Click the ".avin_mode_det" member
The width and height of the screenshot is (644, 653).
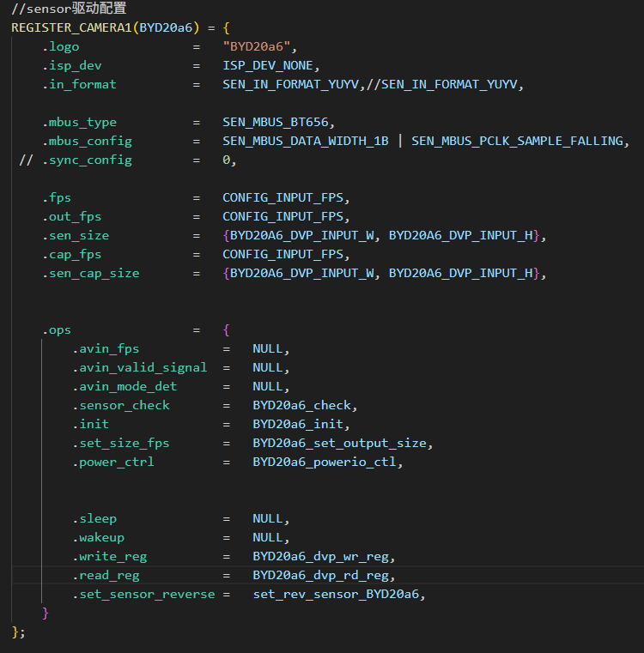pyautogui.click(x=125, y=387)
